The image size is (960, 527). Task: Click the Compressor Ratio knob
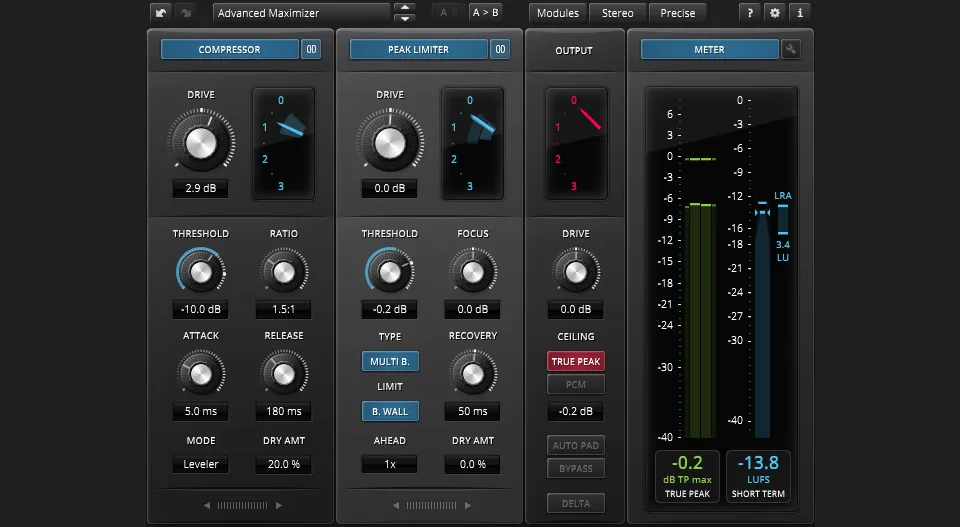pos(283,272)
